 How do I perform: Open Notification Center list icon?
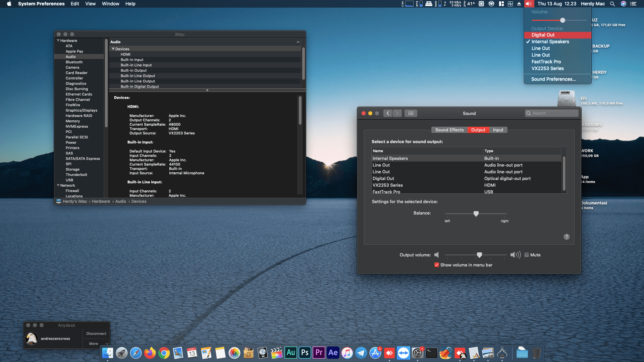[633, 4]
